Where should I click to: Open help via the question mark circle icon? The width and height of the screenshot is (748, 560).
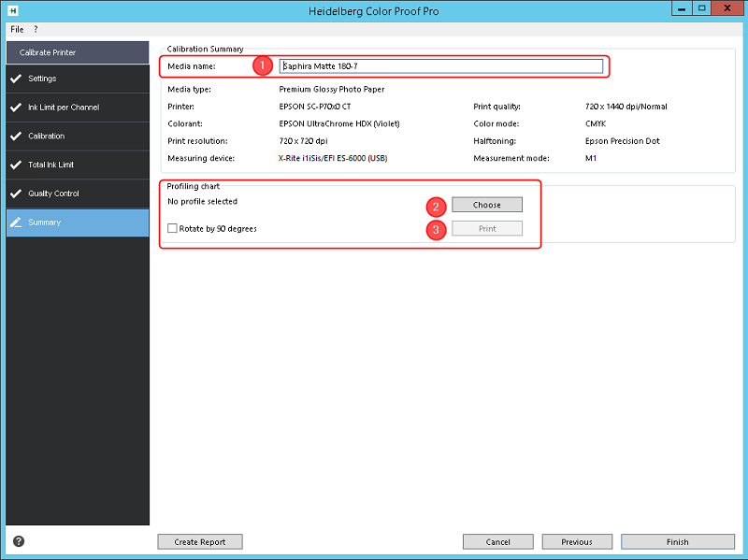pos(19,541)
